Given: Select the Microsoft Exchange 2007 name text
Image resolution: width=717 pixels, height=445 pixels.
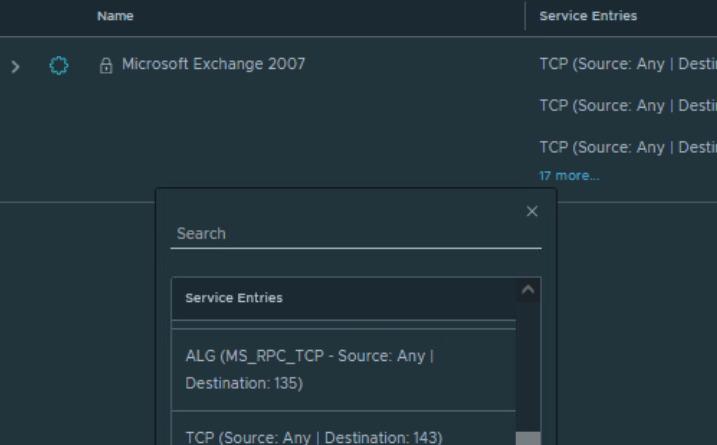Looking at the screenshot, I should [214, 64].
